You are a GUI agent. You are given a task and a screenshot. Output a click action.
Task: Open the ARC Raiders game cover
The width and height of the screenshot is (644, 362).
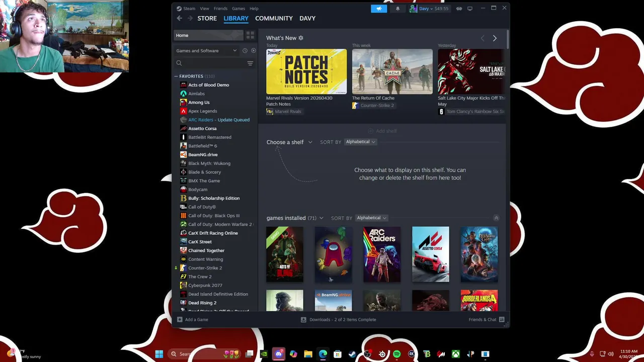pyautogui.click(x=382, y=254)
